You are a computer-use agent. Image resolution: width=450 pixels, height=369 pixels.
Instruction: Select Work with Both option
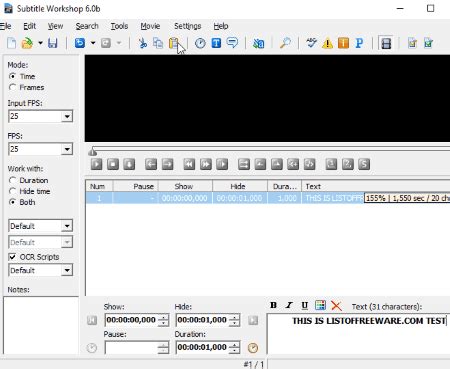pyautogui.click(x=12, y=202)
